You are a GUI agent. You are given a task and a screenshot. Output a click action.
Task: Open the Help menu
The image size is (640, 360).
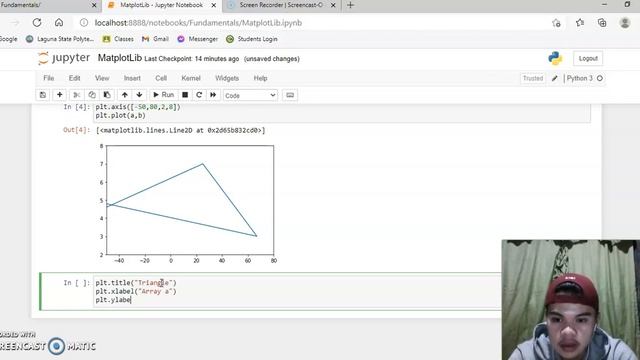click(260, 78)
